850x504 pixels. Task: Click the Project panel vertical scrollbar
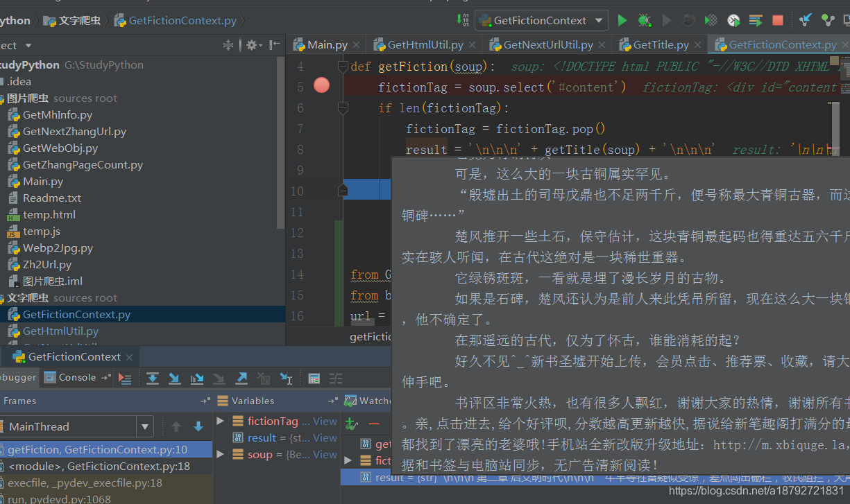point(281,142)
